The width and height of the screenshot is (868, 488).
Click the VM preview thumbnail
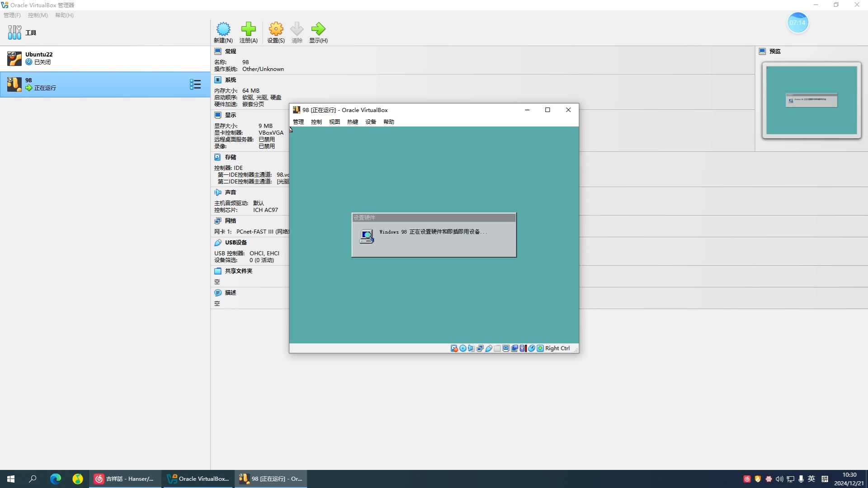tap(811, 100)
